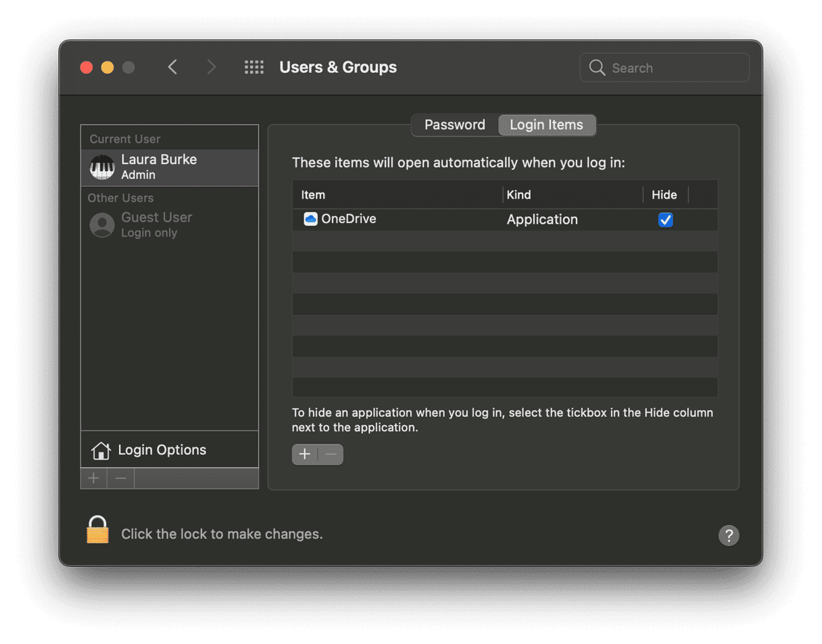This screenshot has height=644, width=822.
Task: Click the OneDrive cloud icon
Action: pyautogui.click(x=310, y=218)
